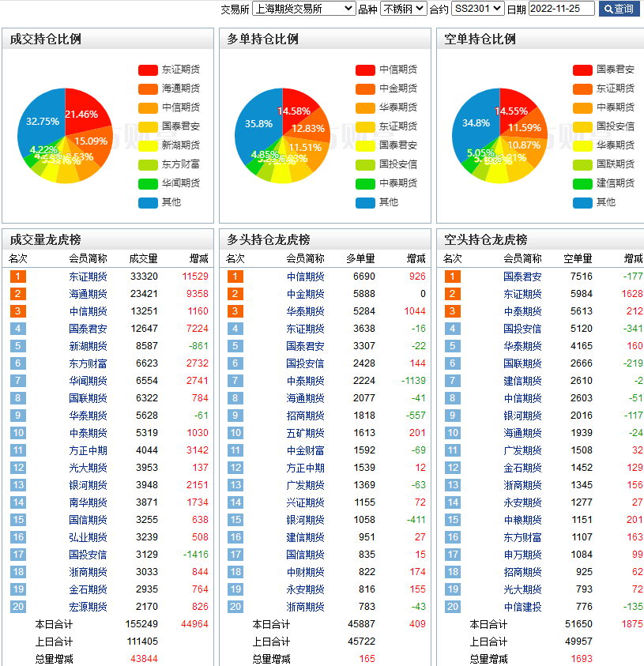Open 东方财富 link in 成交量龙虎榜 rank 6
The height and width of the screenshot is (666, 644).
88,363
